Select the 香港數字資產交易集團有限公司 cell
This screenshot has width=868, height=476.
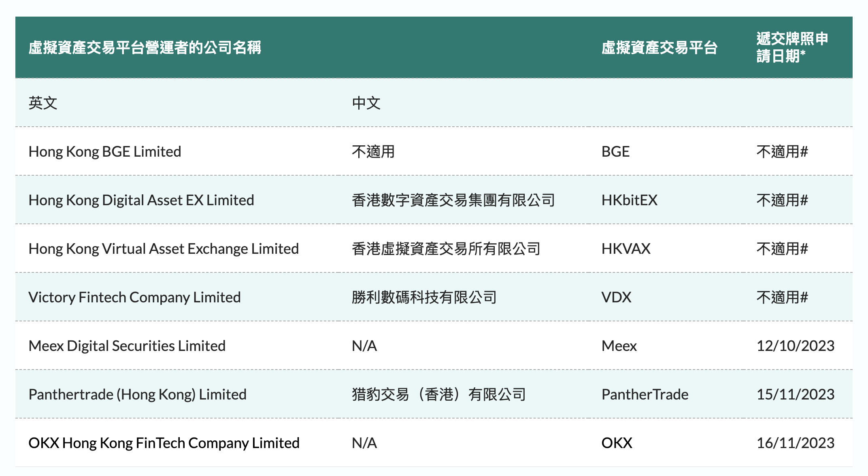click(453, 200)
